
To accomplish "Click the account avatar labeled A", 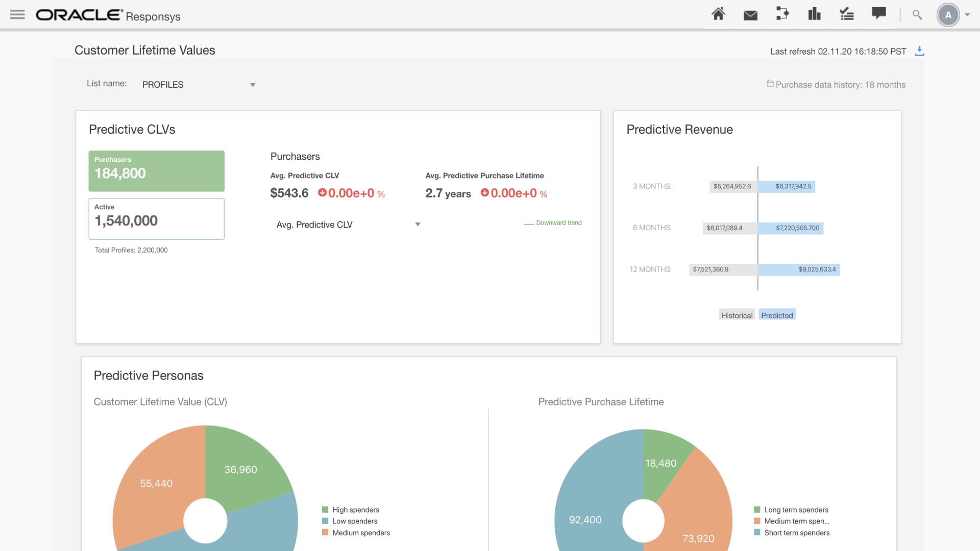I will pyautogui.click(x=948, y=15).
